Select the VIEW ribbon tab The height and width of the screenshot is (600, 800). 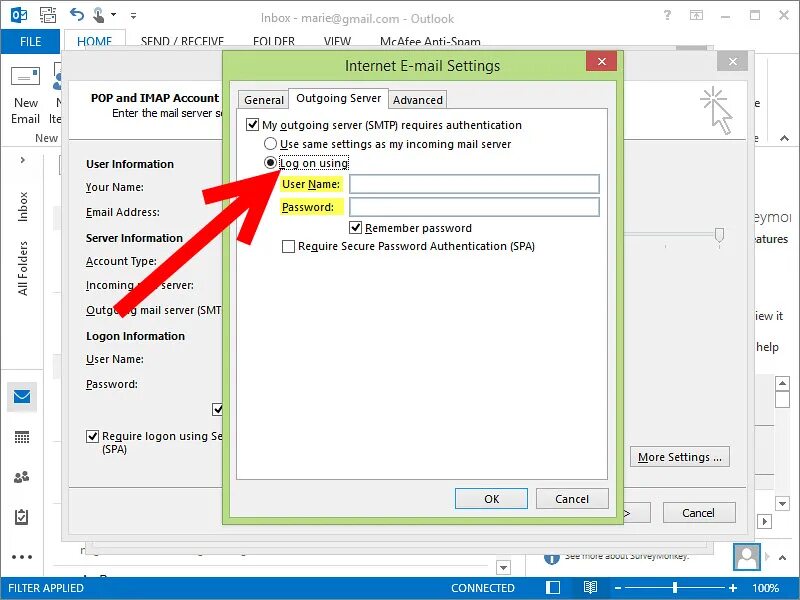337,40
